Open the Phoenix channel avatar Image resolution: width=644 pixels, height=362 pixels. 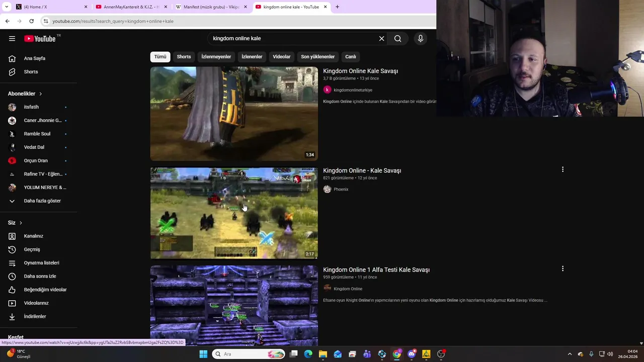coord(327,190)
